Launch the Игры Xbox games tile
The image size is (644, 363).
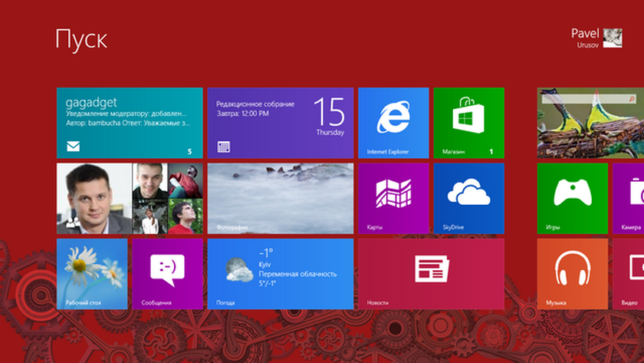coord(572,198)
